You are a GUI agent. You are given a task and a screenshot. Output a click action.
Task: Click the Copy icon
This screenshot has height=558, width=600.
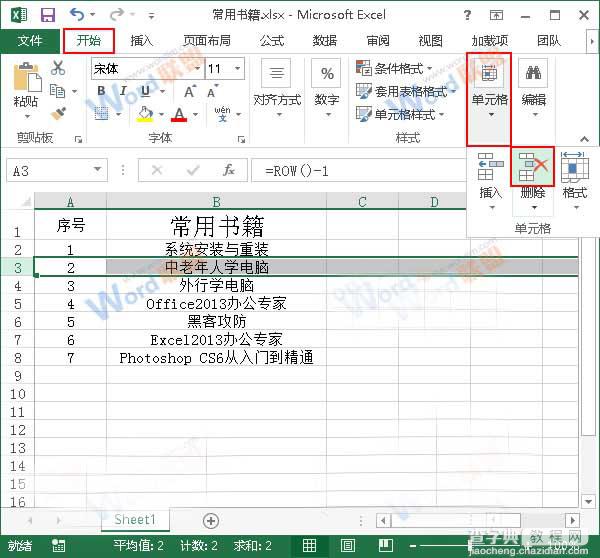[x=58, y=91]
